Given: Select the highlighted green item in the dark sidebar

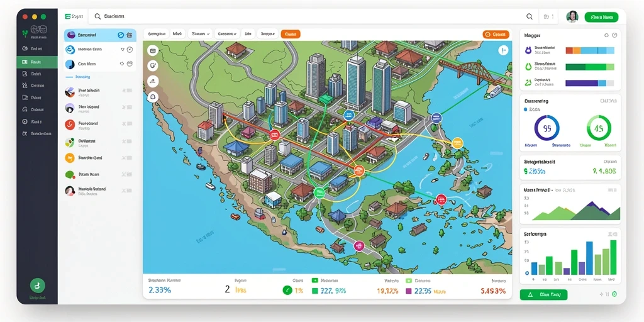Looking at the screenshot, I should pos(37,62).
